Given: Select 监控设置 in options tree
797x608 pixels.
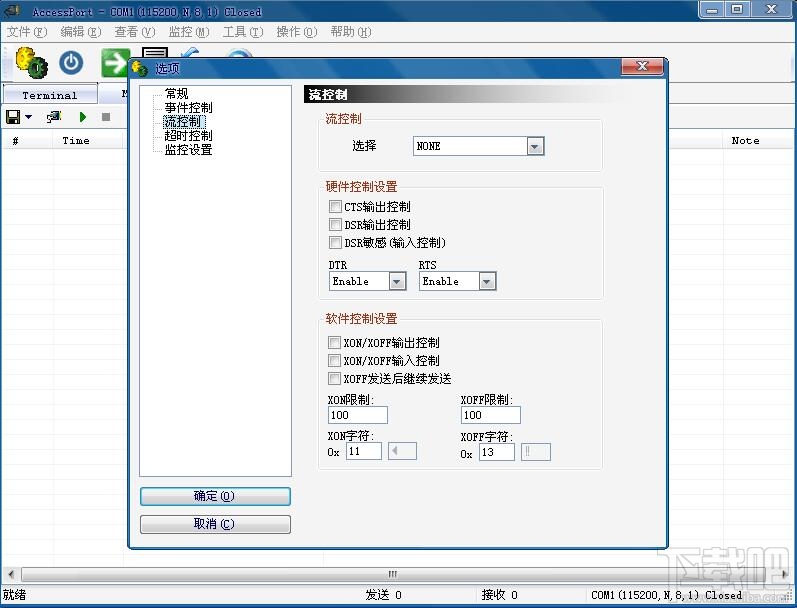Looking at the screenshot, I should tap(188, 149).
